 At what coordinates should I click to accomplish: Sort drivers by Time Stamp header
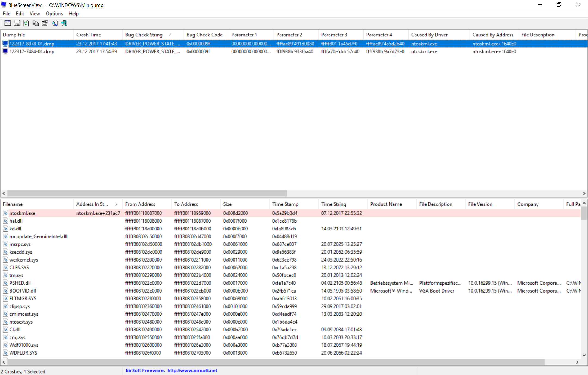tap(294, 204)
